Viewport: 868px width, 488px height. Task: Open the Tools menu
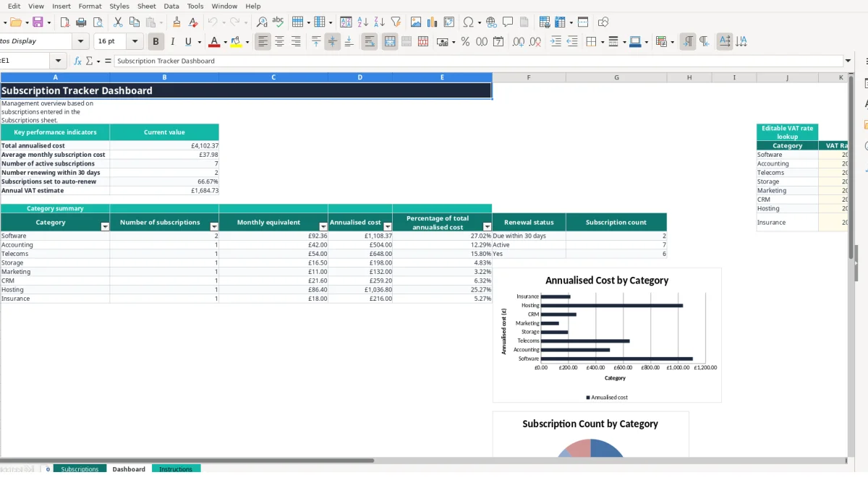tap(195, 6)
